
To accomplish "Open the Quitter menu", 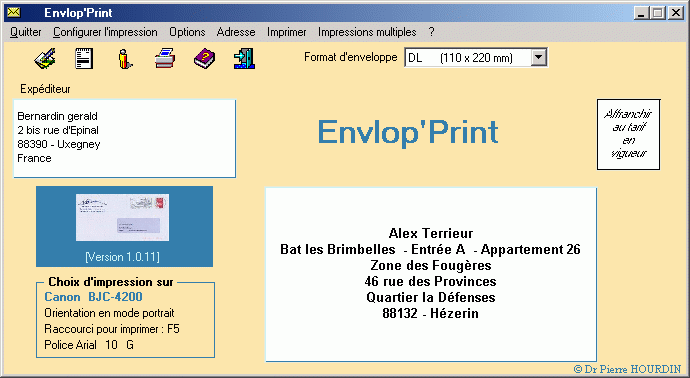I will pos(26,32).
